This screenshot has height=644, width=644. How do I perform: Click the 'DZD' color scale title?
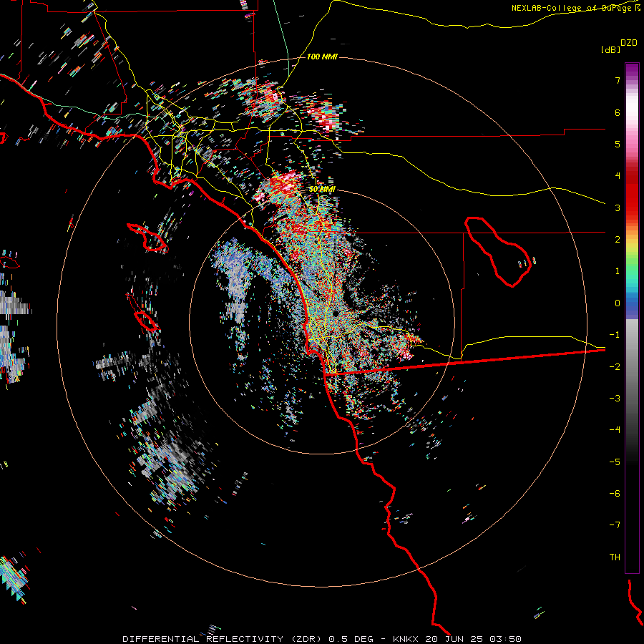[629, 43]
